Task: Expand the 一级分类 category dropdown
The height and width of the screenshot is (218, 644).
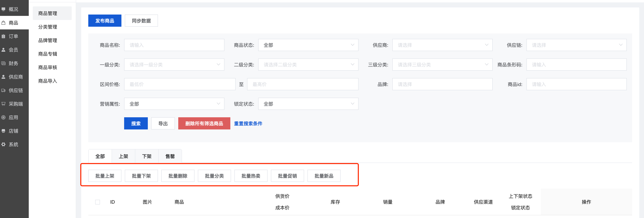Action: coord(174,65)
